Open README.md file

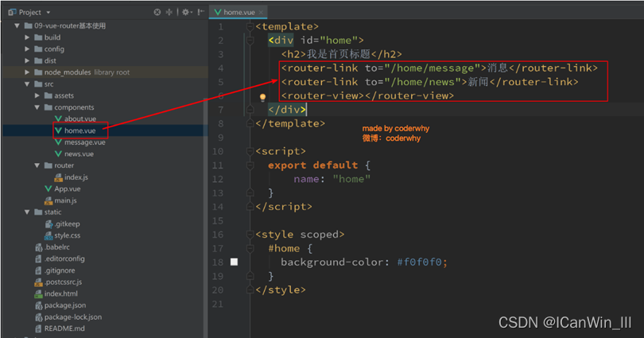click(x=64, y=328)
